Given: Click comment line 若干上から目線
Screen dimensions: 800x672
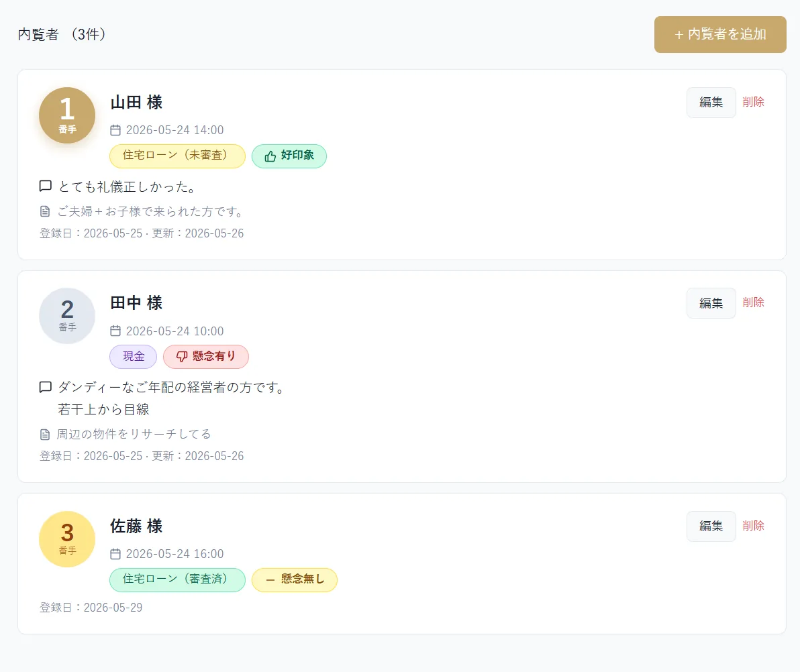Looking at the screenshot, I should (103, 409).
